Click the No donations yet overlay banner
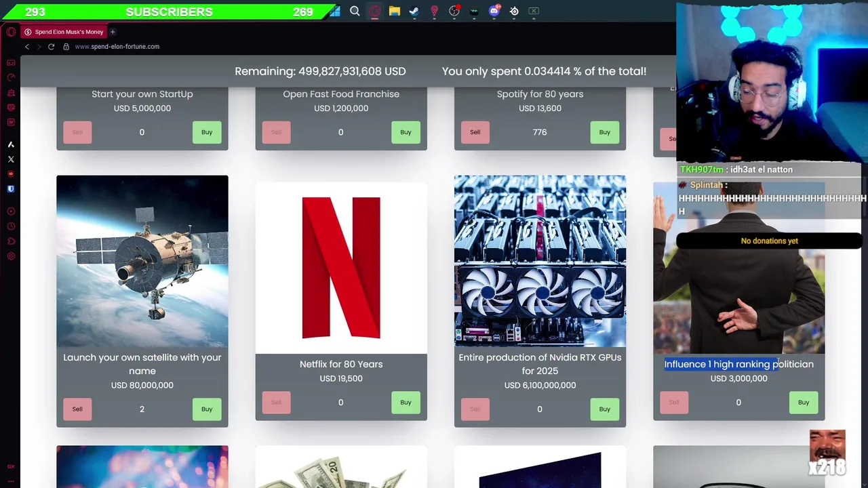The image size is (868, 488). 769,241
